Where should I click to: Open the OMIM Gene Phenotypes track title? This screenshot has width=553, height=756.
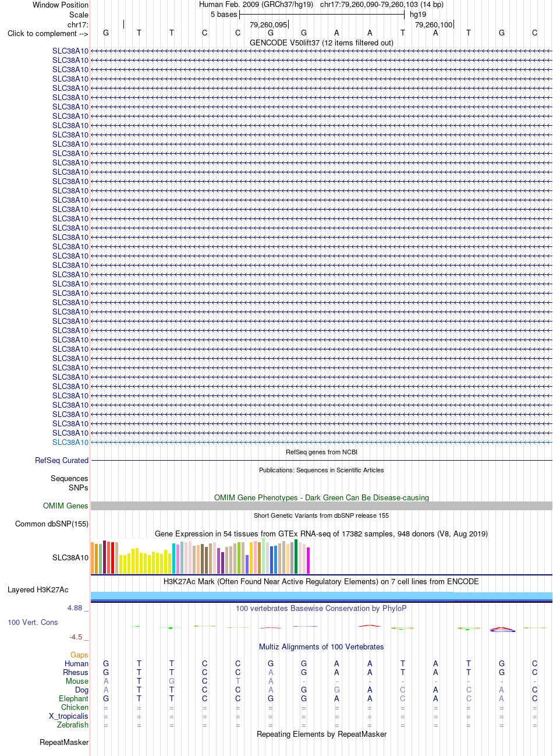point(321,497)
